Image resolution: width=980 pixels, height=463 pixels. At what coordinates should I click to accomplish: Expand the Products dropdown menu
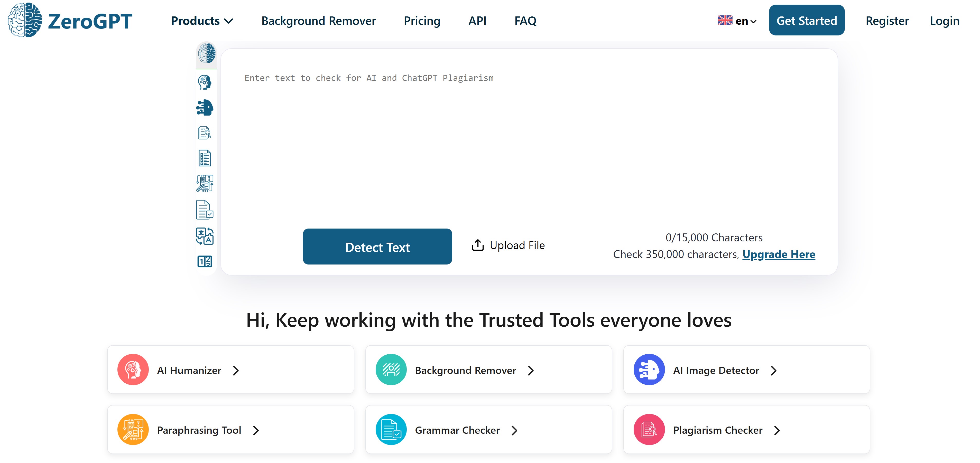(202, 21)
